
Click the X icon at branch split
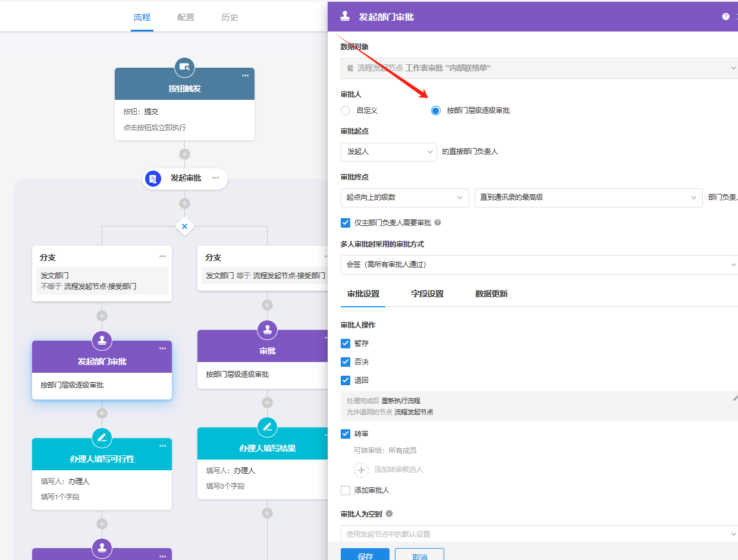tap(184, 226)
